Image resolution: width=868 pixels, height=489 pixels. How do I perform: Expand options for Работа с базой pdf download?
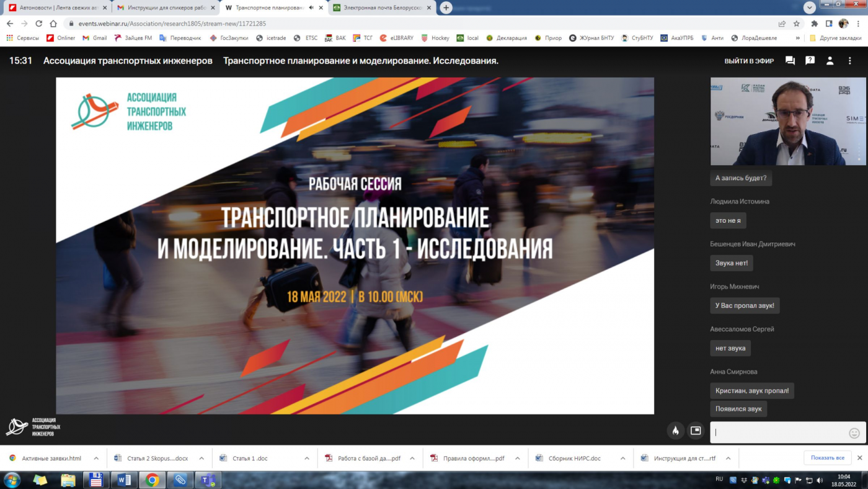pyautogui.click(x=412, y=458)
